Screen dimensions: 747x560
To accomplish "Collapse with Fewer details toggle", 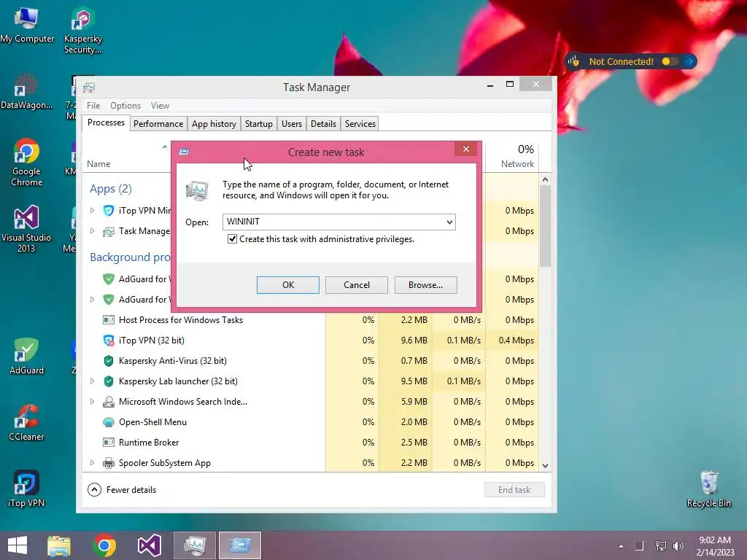I will [122, 489].
